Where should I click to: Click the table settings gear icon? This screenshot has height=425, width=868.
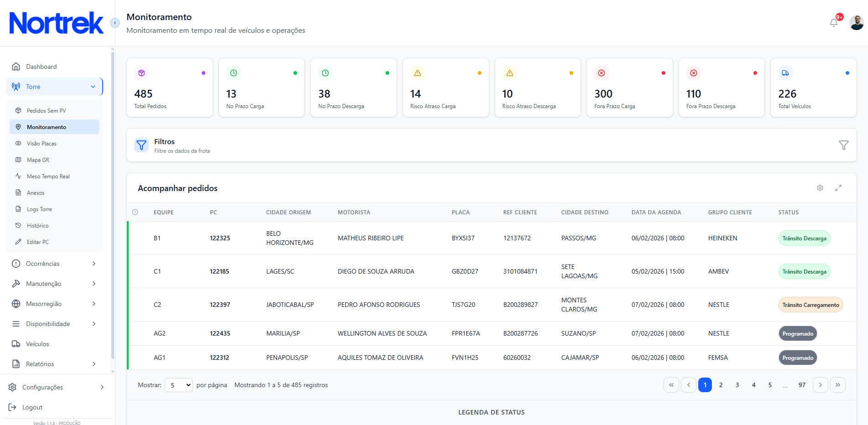pyautogui.click(x=820, y=188)
